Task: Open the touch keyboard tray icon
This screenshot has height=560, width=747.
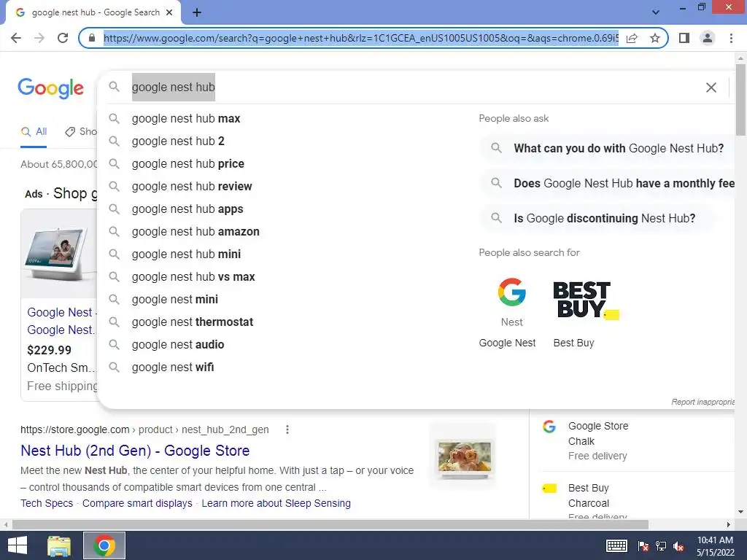Action: 616,545
